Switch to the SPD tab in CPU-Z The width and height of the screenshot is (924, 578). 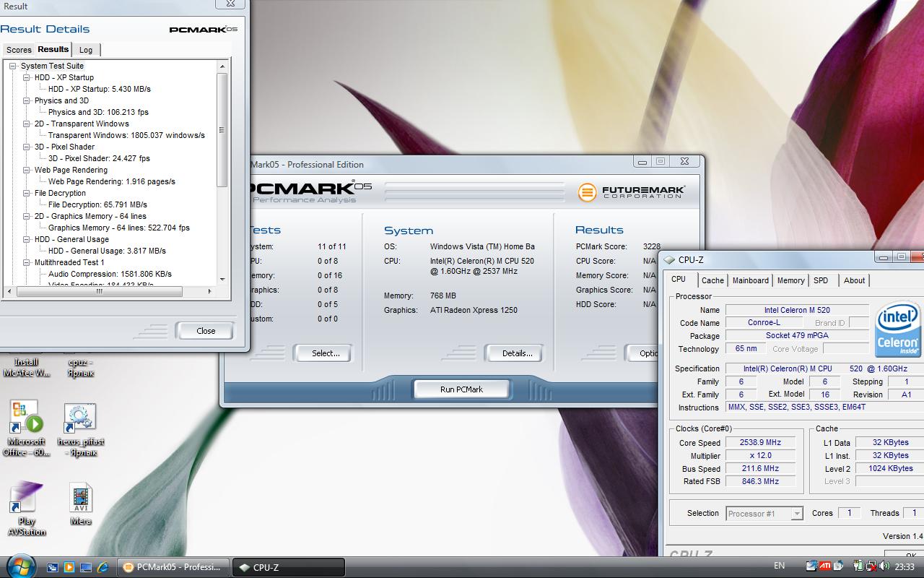pyautogui.click(x=821, y=280)
